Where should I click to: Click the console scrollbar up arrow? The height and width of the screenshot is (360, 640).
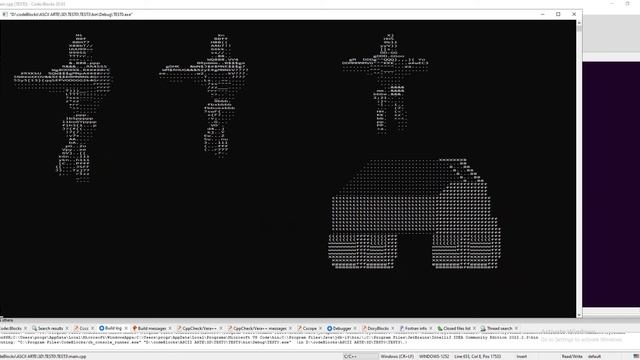click(x=579, y=23)
